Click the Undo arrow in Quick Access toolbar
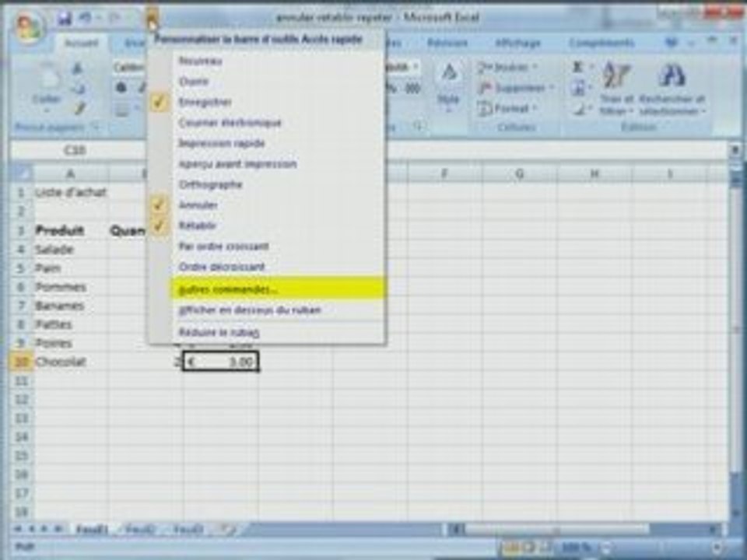This screenshot has width=747, height=560. click(x=86, y=18)
